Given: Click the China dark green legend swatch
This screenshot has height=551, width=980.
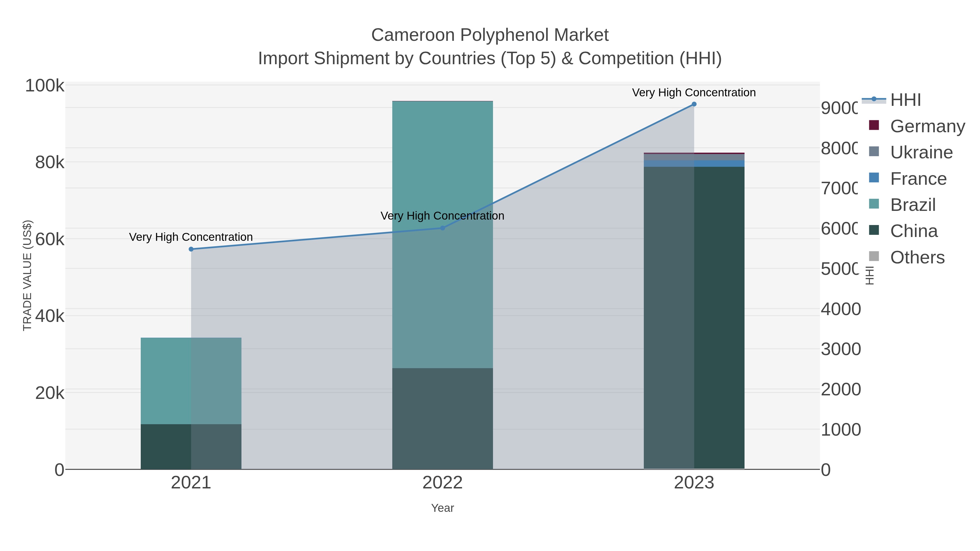Looking at the screenshot, I should [874, 230].
